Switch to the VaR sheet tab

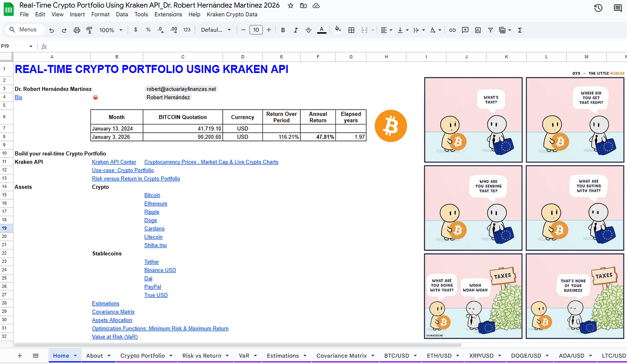click(244, 355)
